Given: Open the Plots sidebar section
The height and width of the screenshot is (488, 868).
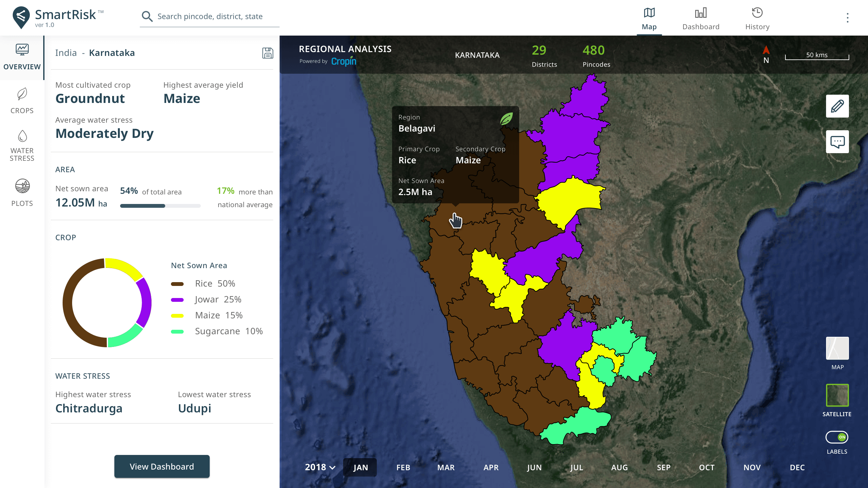Looking at the screenshot, I should pyautogui.click(x=22, y=193).
